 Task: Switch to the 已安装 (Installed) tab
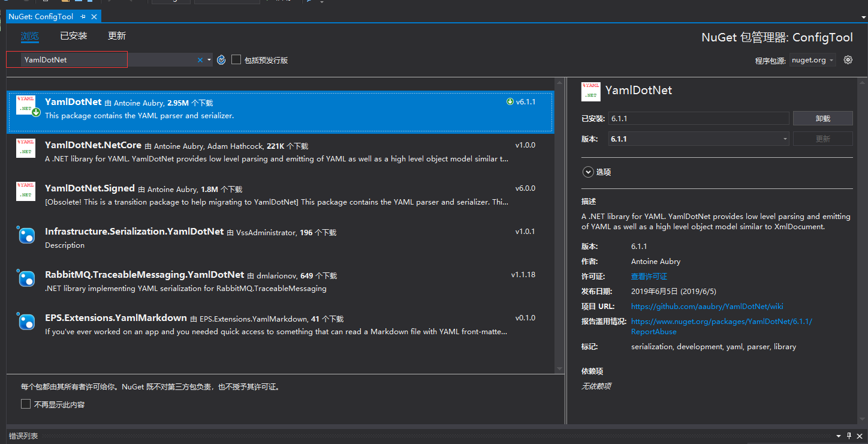pyautogui.click(x=74, y=36)
